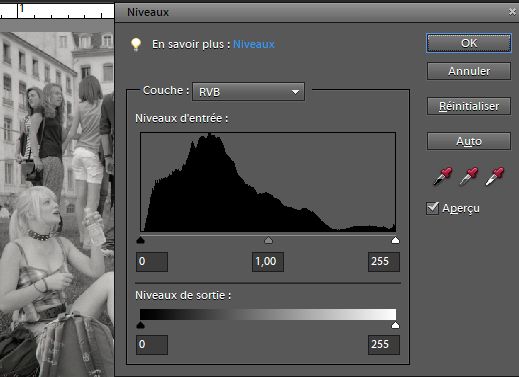Click the gamma field showing 1,00
Viewport: 519px width, 377px height.
coord(268,262)
